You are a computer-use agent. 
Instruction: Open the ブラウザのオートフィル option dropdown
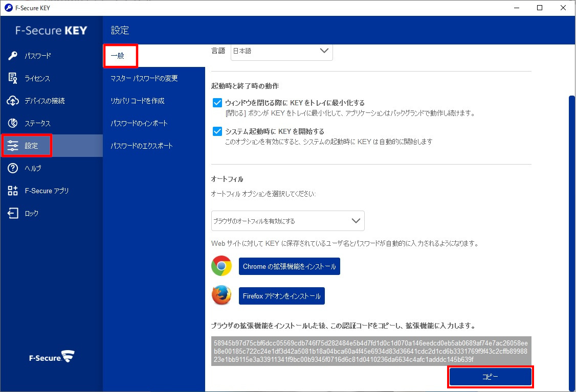click(287, 221)
